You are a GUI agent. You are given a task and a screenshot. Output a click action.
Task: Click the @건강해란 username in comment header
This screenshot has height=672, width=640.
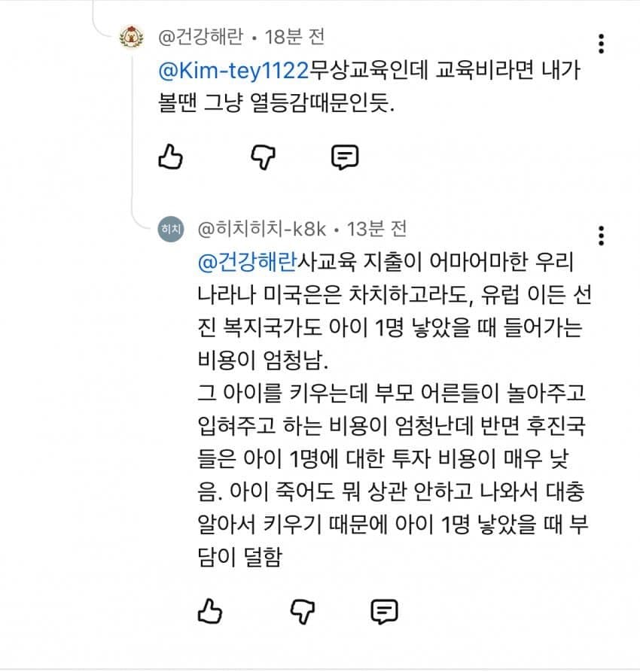(200, 36)
